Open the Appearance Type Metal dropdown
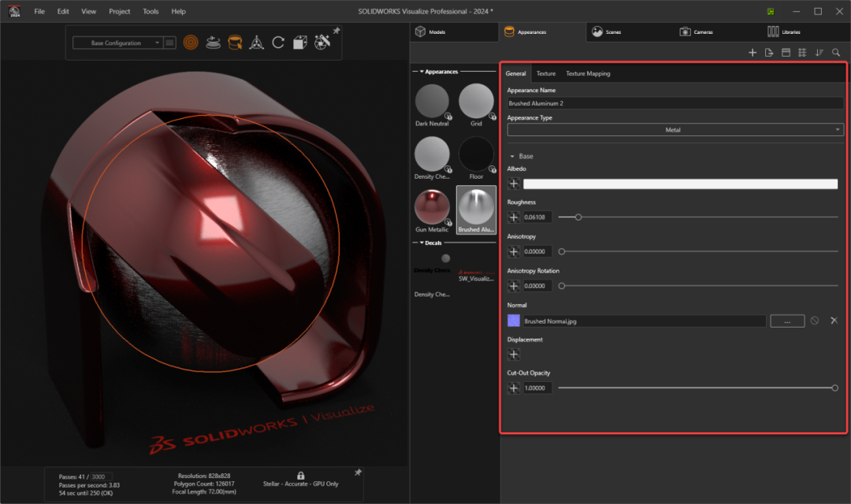Image resolution: width=851 pixels, height=504 pixels. tap(674, 130)
